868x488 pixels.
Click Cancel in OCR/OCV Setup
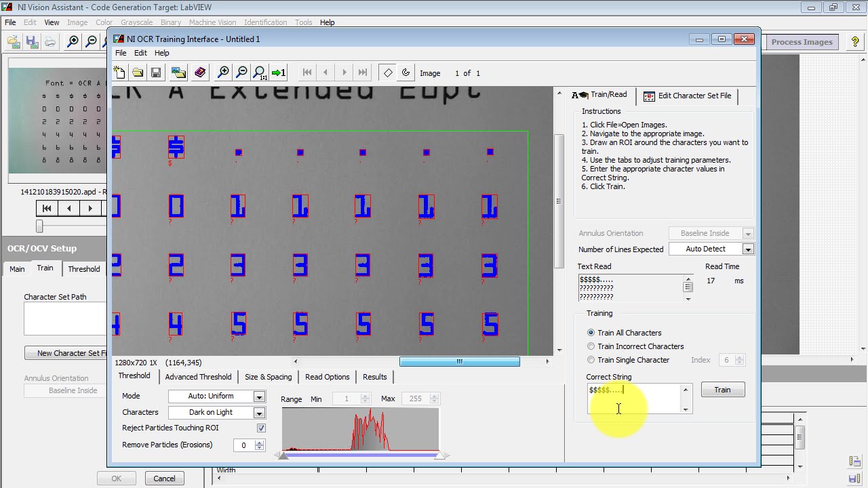pyautogui.click(x=164, y=479)
